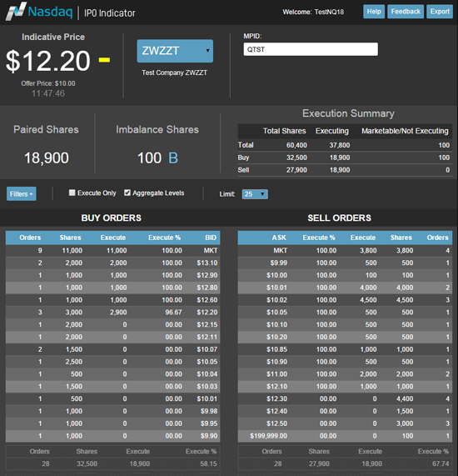The image size is (458, 476).
Task: Click the yellow indicative price change indicator
Action: point(104,59)
